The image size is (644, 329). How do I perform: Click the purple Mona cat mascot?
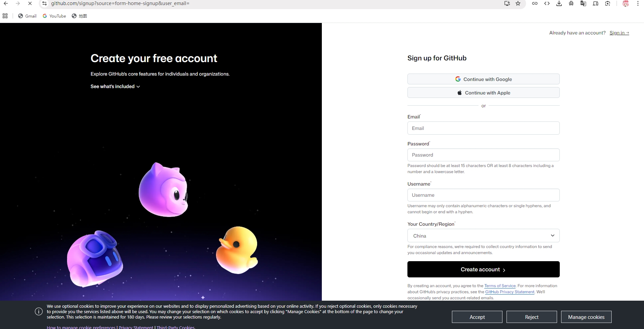point(164,190)
